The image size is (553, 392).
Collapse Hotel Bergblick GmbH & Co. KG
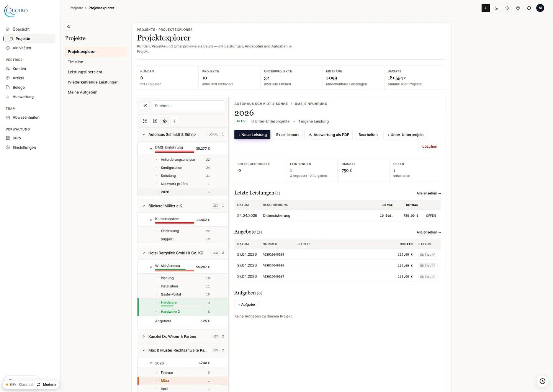(144, 253)
